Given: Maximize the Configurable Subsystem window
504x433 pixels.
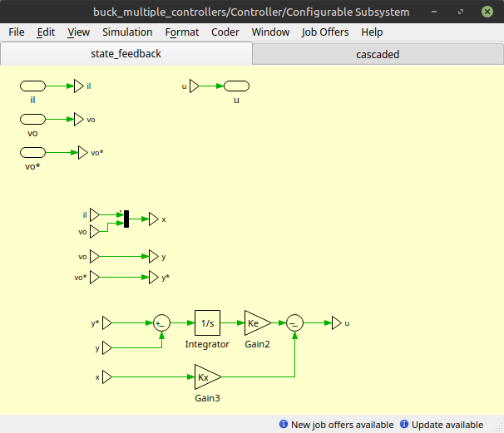Looking at the screenshot, I should (x=461, y=12).
